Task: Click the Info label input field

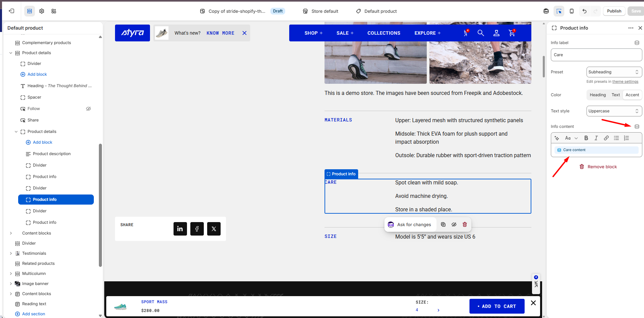Action: point(596,55)
